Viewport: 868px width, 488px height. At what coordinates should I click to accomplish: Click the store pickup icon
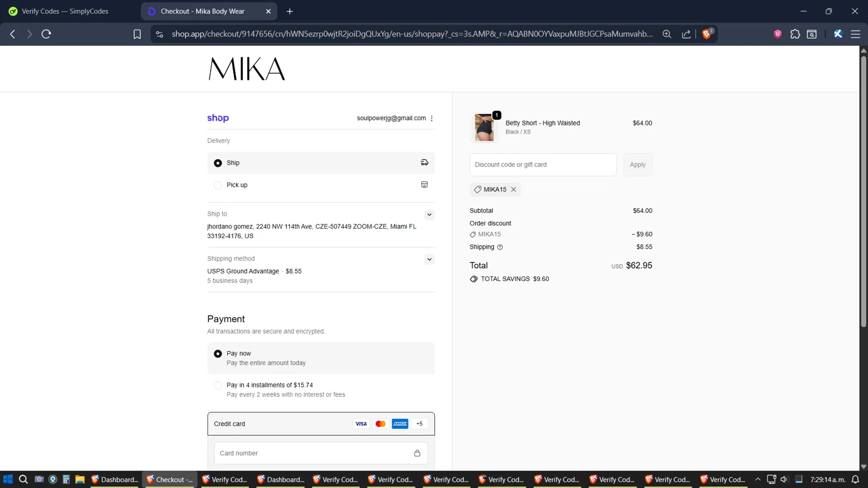[x=424, y=184]
